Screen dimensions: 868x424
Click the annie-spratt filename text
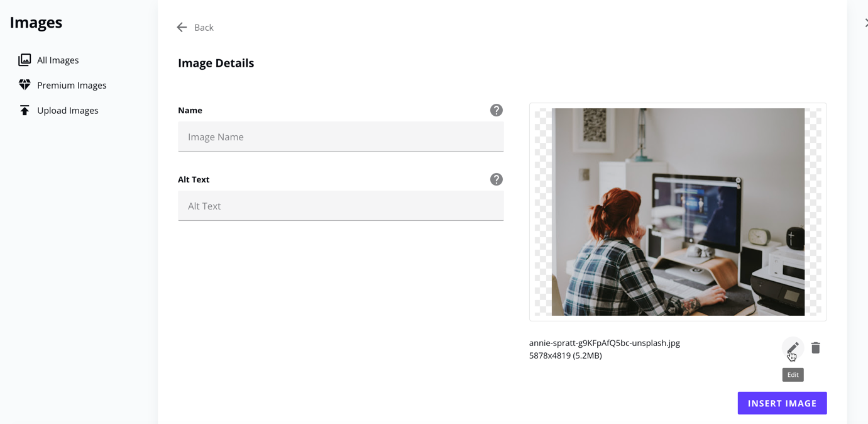pos(605,343)
